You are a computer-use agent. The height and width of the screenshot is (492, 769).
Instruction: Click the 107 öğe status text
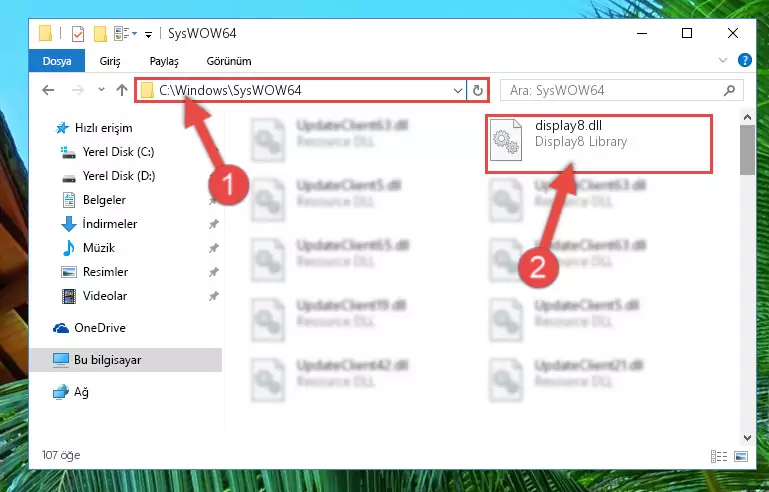(x=61, y=455)
